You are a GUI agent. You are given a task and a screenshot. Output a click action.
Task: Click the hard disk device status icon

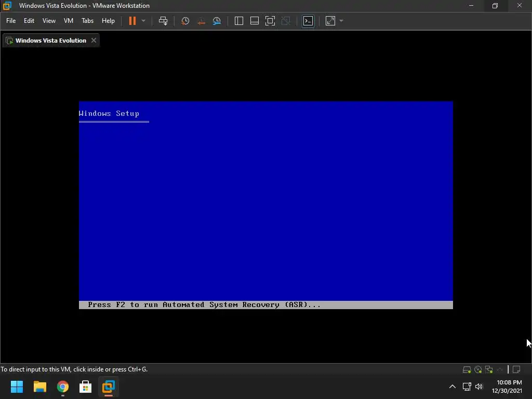click(467, 369)
